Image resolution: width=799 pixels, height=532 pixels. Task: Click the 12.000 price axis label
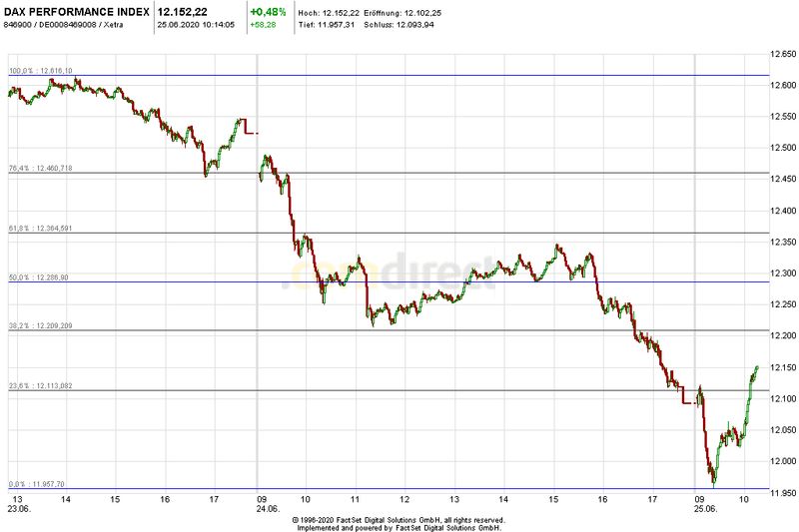tap(783, 461)
